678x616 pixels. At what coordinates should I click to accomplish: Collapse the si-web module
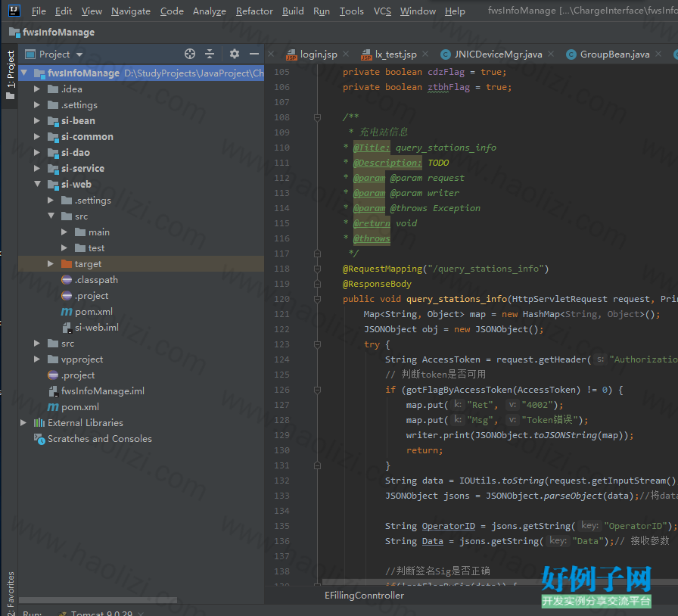point(38,185)
